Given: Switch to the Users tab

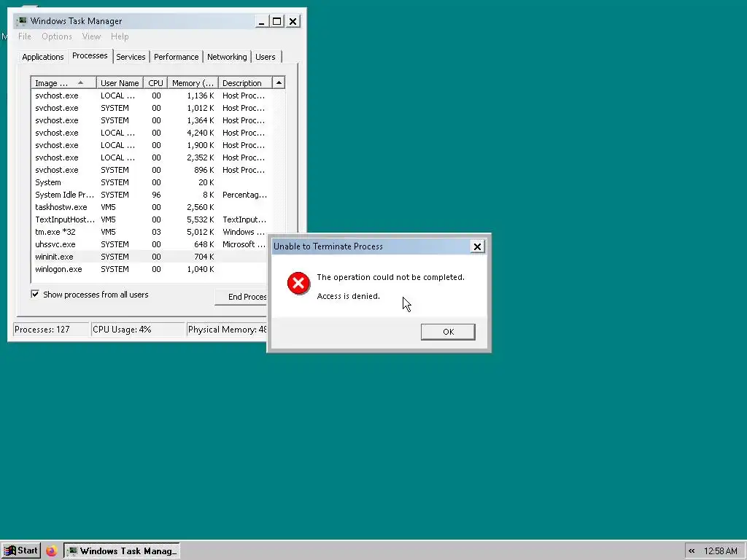Looking at the screenshot, I should pyautogui.click(x=266, y=57).
